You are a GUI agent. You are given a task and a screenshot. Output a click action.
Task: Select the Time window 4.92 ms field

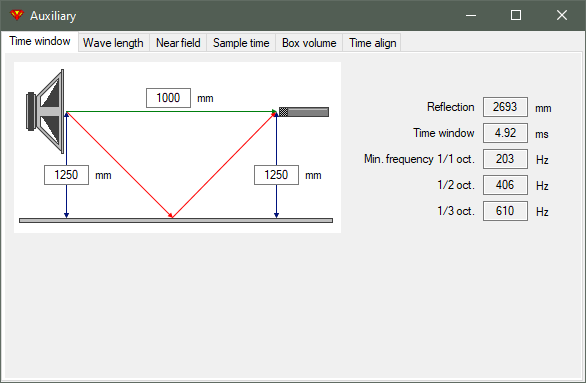(x=505, y=133)
